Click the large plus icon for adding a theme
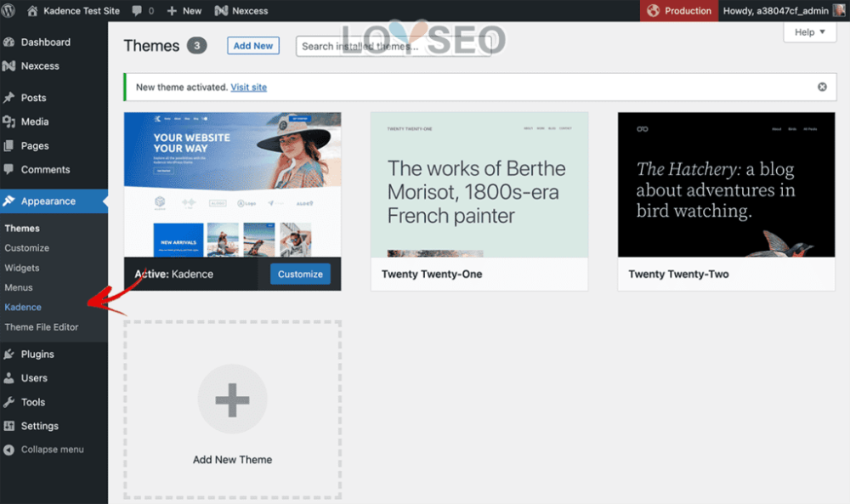The image size is (850, 504). (233, 399)
